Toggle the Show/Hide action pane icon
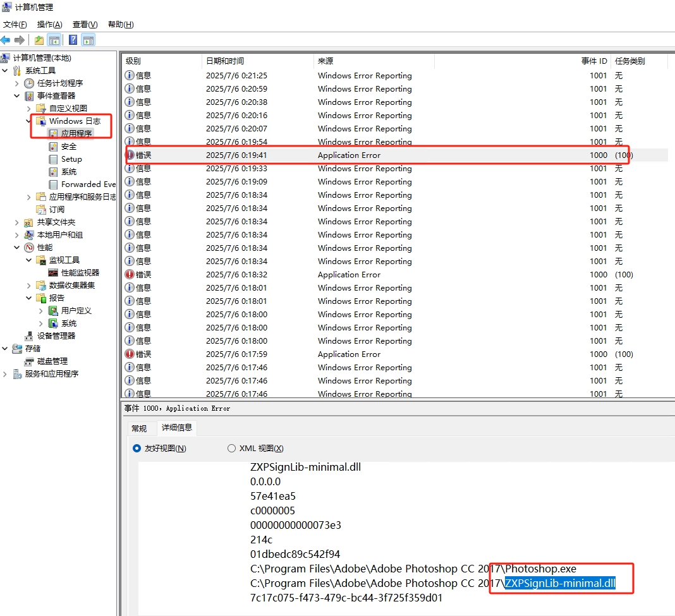 coord(88,40)
